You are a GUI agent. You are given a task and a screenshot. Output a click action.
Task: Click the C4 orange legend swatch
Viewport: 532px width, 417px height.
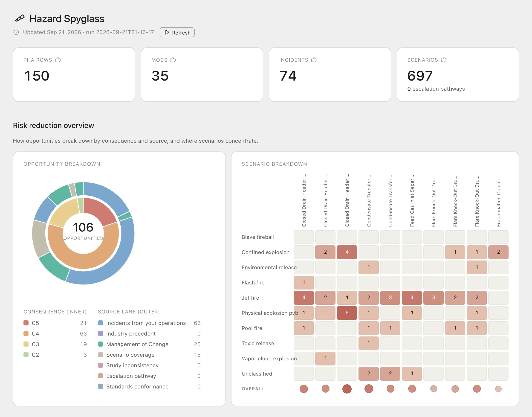point(26,333)
